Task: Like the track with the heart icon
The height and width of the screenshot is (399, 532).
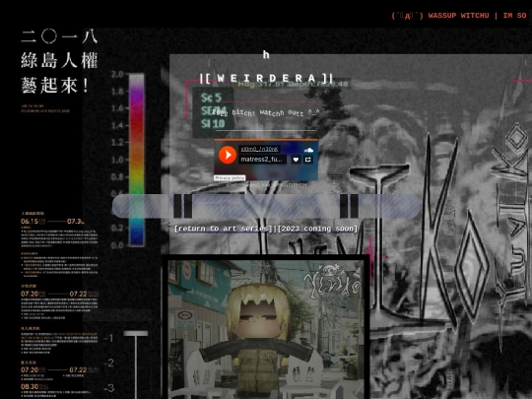Action: coord(296,160)
